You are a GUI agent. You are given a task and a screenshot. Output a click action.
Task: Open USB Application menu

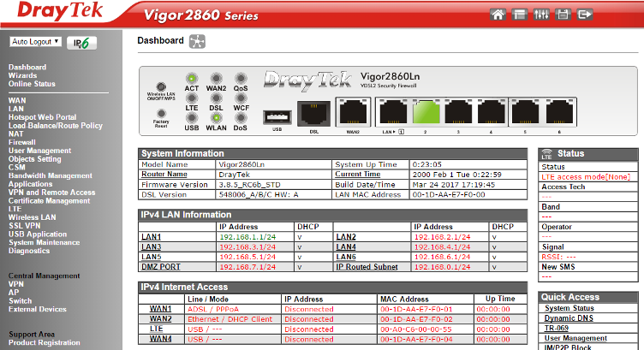(38, 234)
